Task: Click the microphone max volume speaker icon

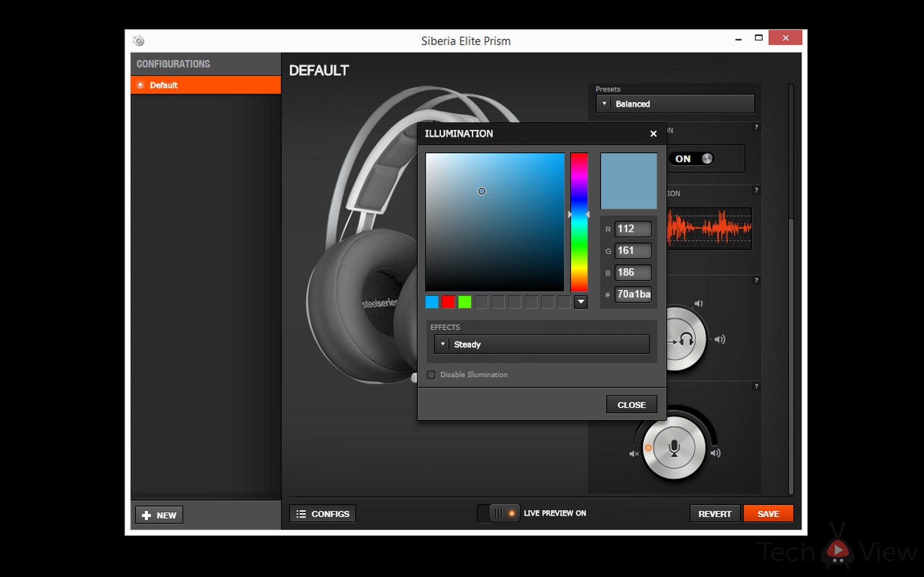Action: point(715,453)
